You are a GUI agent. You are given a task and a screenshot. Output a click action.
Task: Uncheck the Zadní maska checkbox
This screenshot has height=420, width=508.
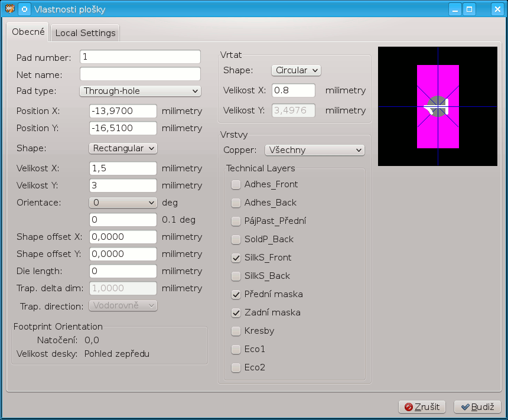(x=236, y=312)
